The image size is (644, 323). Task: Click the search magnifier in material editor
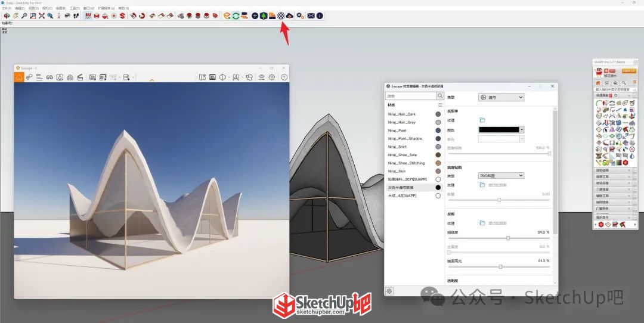pyautogui.click(x=440, y=95)
